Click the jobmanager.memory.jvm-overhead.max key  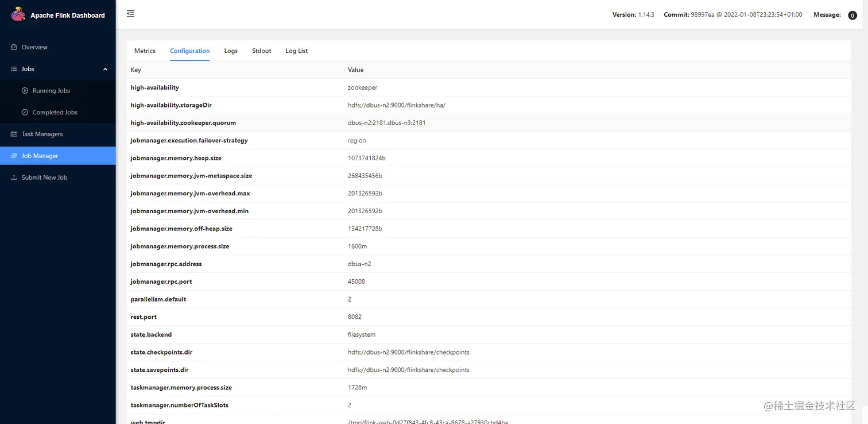(x=191, y=194)
